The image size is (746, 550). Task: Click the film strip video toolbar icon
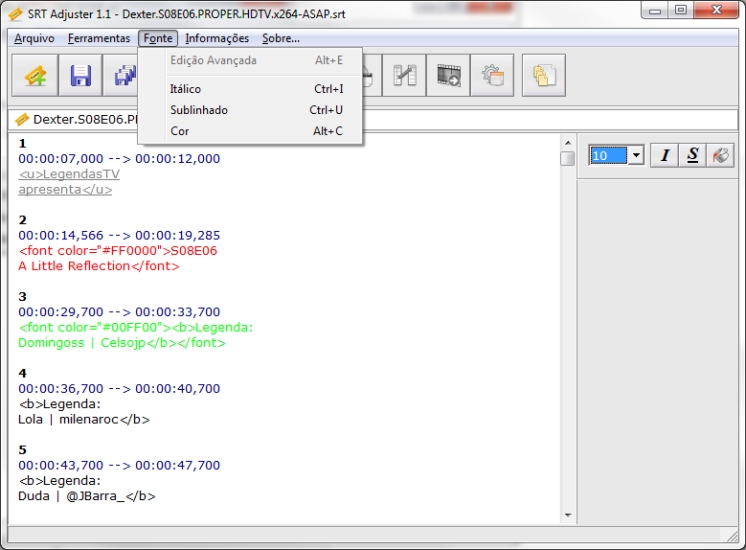tap(448, 76)
